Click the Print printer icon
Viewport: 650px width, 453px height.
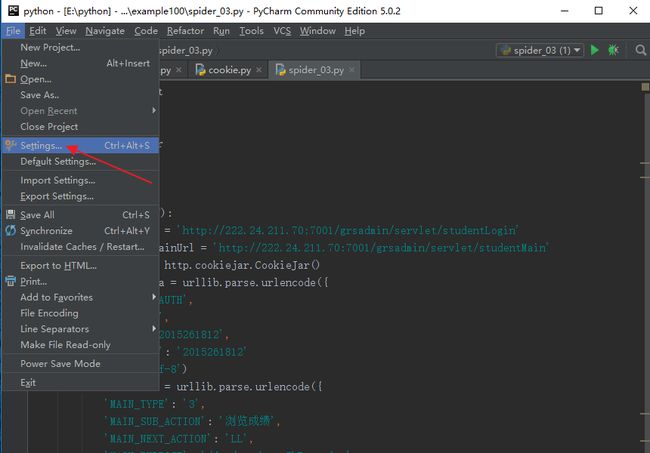(10, 281)
